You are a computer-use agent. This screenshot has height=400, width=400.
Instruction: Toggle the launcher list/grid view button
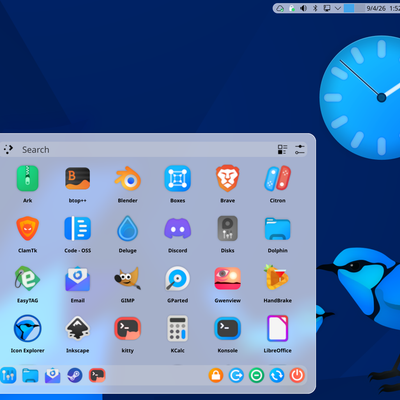click(282, 150)
